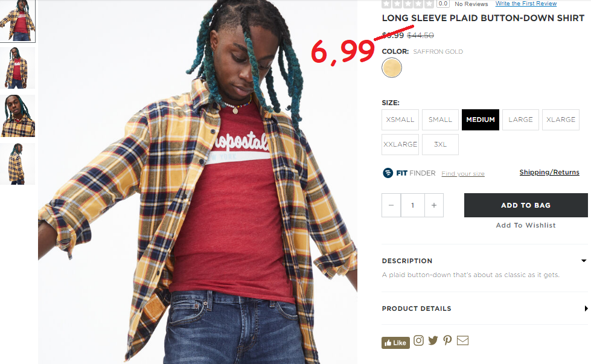View the third close-up thumbnail image
This screenshot has height=364, width=591.
point(18,116)
